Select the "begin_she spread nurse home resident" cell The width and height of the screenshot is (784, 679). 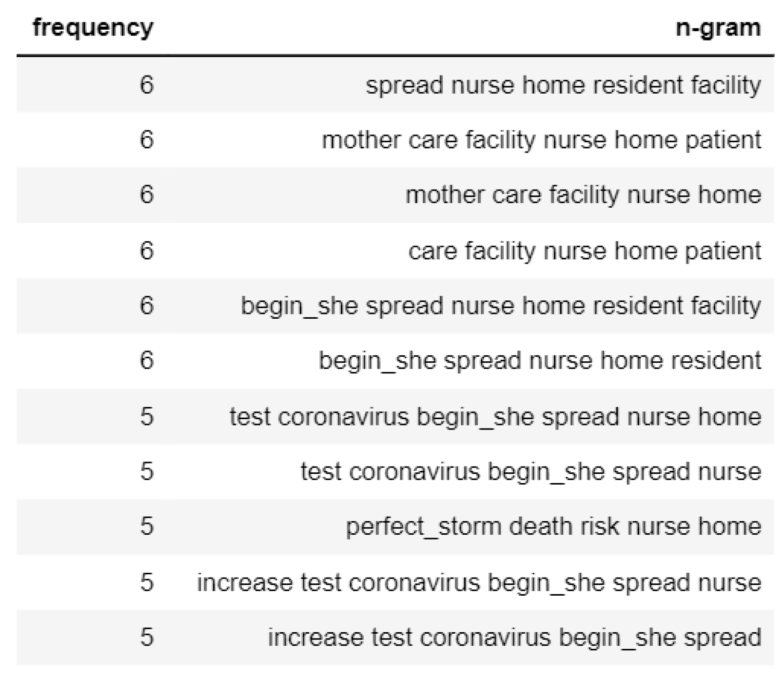pos(539,361)
